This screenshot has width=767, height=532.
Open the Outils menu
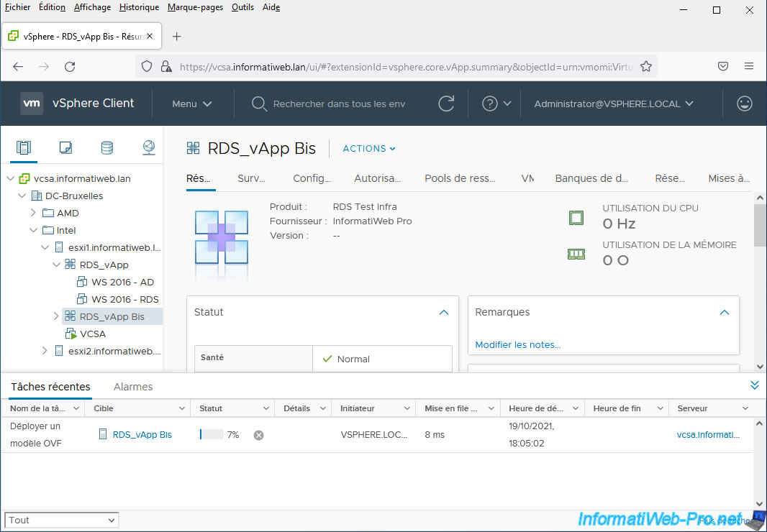pyautogui.click(x=242, y=7)
